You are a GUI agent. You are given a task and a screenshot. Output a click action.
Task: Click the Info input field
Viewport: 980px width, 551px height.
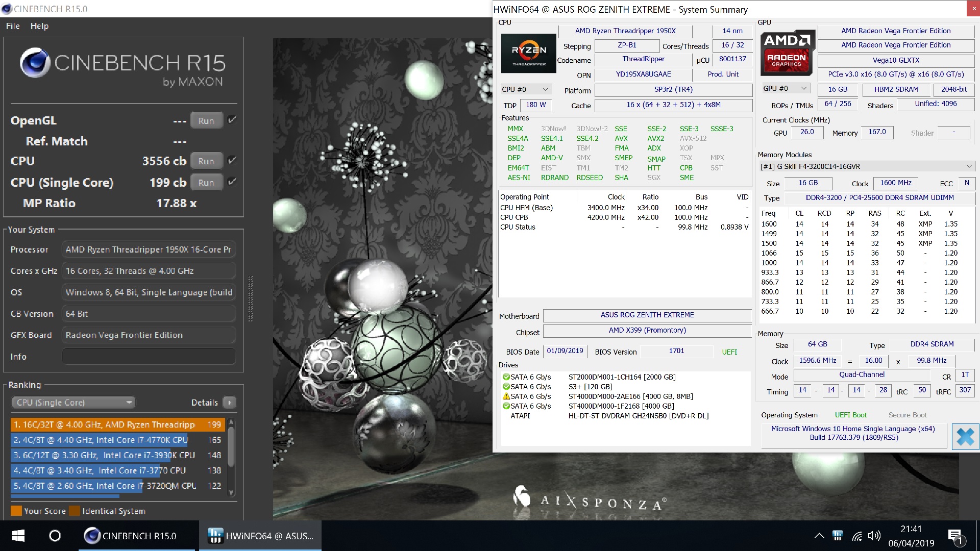(149, 357)
